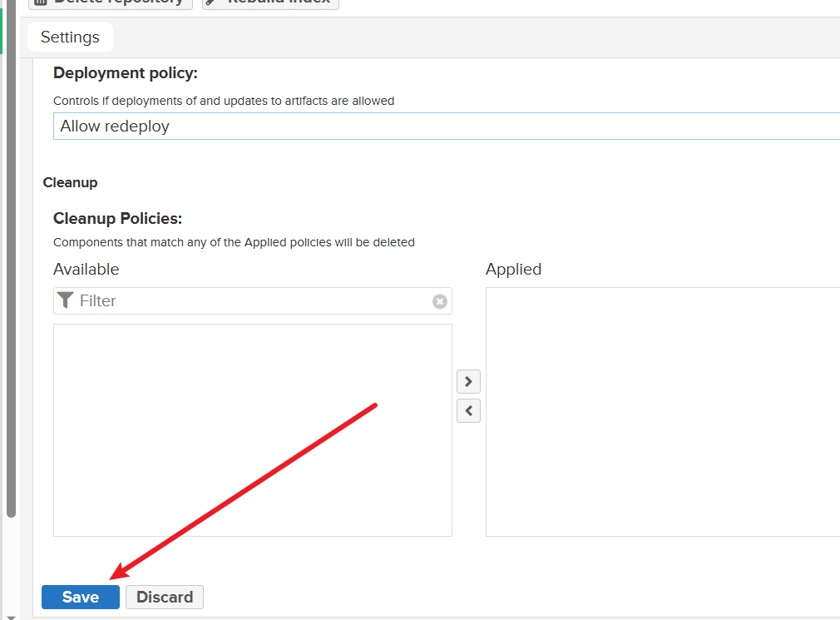Expand the Deployment policy 'Allow redeploy' dropdown
The width and height of the screenshot is (840, 620).
[447, 126]
